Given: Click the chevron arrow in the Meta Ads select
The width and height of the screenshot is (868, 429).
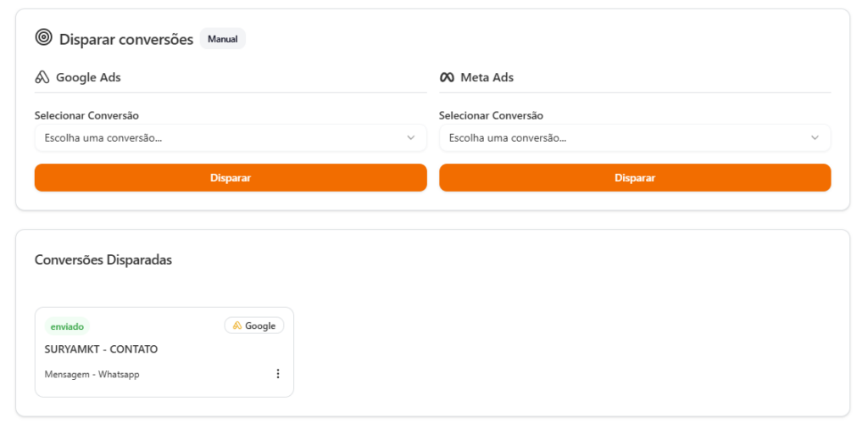Looking at the screenshot, I should 815,138.
